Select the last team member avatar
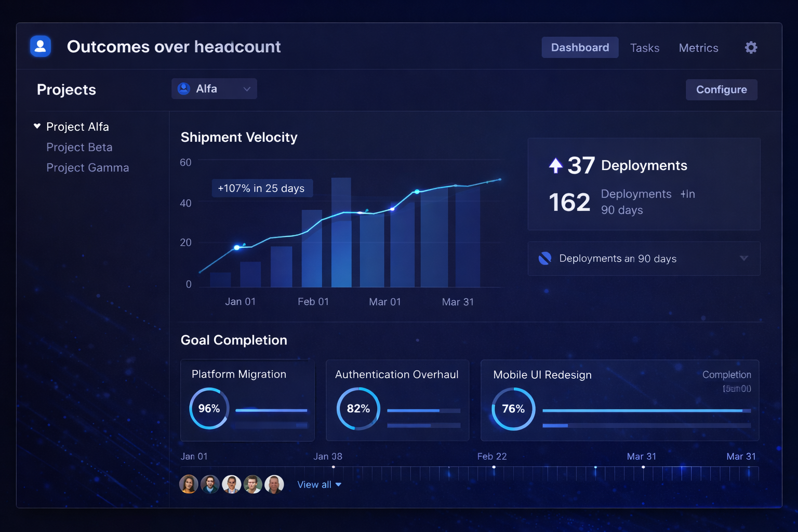 tap(274, 484)
